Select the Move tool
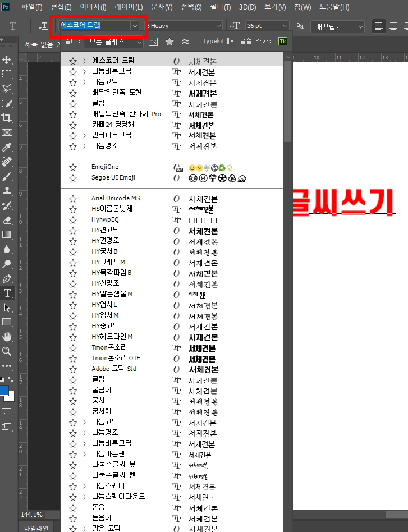408x532 pixels. (x=6, y=60)
